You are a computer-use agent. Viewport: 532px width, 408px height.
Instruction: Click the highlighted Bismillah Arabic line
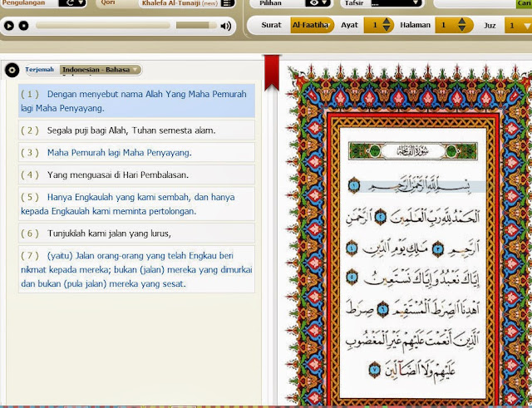[419, 186]
